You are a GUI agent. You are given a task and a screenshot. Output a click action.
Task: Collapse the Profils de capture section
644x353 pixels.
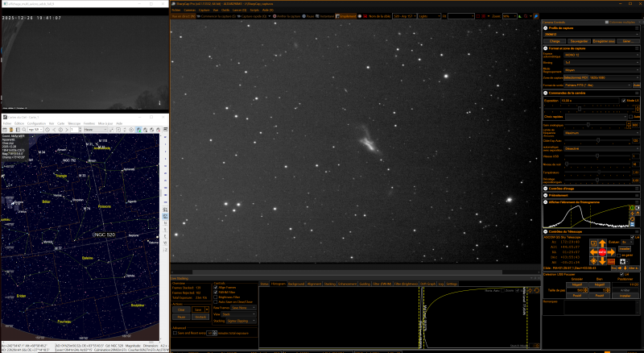pos(546,28)
